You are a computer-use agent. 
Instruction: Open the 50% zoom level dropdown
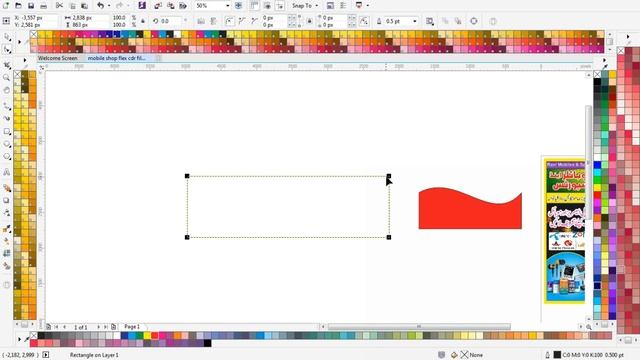(227, 6)
